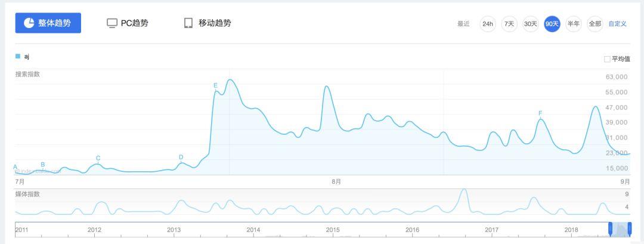Click marker C on the chart
Viewport: 644px width, 244px height.
click(98, 158)
